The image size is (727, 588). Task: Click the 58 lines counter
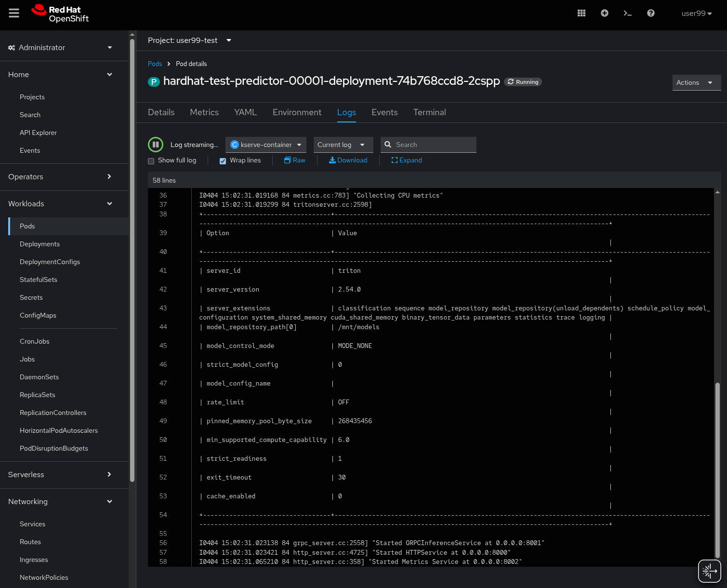[164, 180]
